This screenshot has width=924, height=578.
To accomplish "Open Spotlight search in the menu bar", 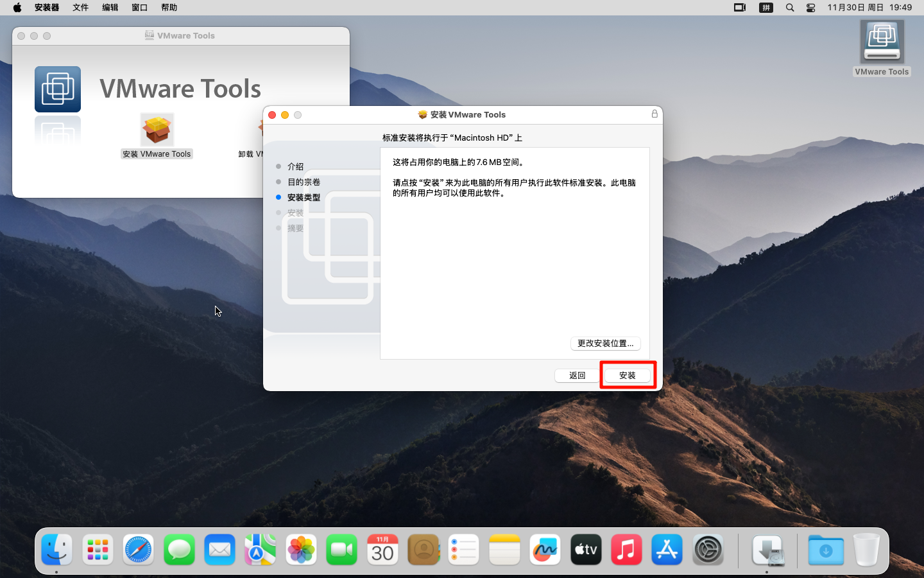I will click(x=790, y=8).
